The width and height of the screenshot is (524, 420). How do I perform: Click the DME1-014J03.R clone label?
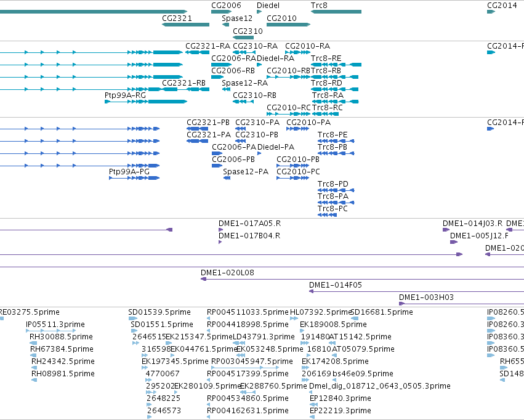472,224
